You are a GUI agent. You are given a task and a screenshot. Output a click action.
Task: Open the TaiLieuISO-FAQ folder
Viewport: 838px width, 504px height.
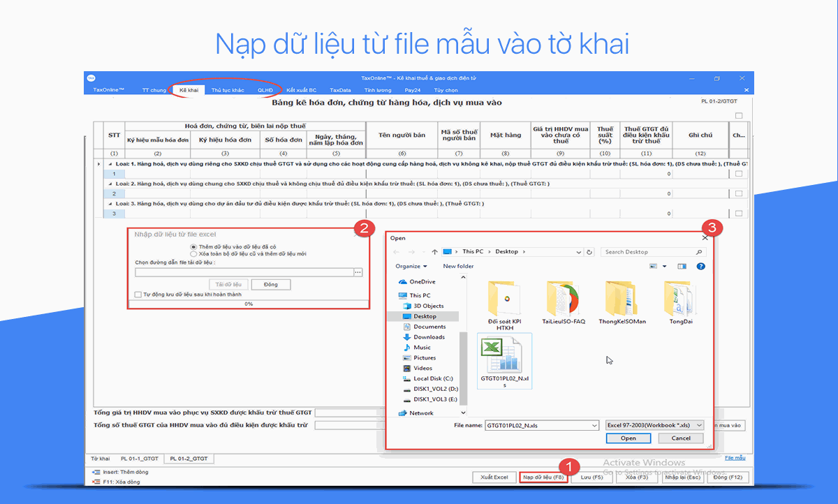coord(564,300)
